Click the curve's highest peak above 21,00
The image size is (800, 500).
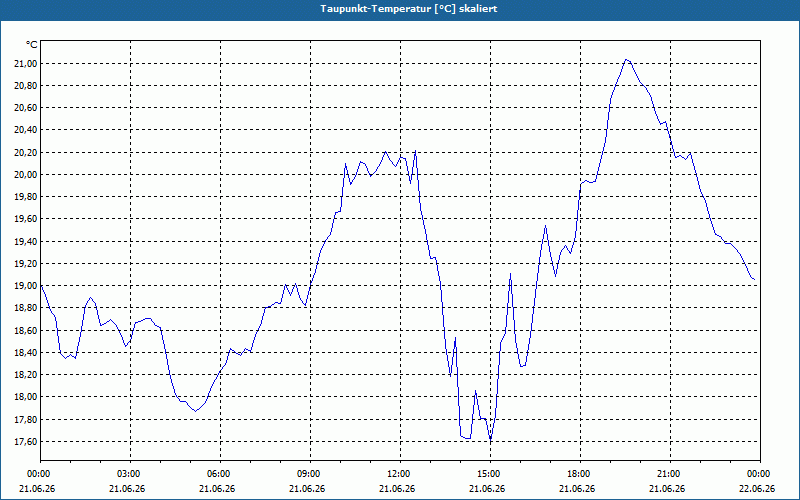click(627, 60)
